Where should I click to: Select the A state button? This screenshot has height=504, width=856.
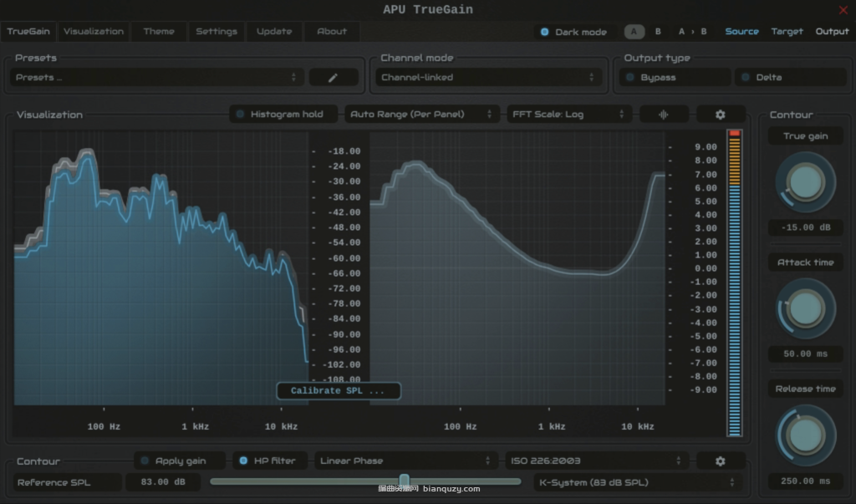click(x=634, y=31)
